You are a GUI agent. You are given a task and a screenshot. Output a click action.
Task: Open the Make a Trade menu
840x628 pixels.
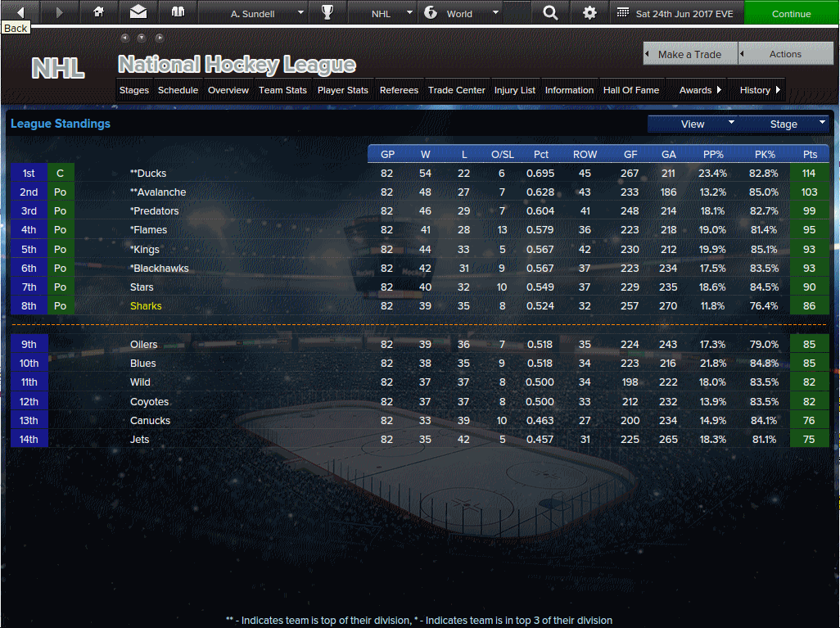(x=690, y=54)
